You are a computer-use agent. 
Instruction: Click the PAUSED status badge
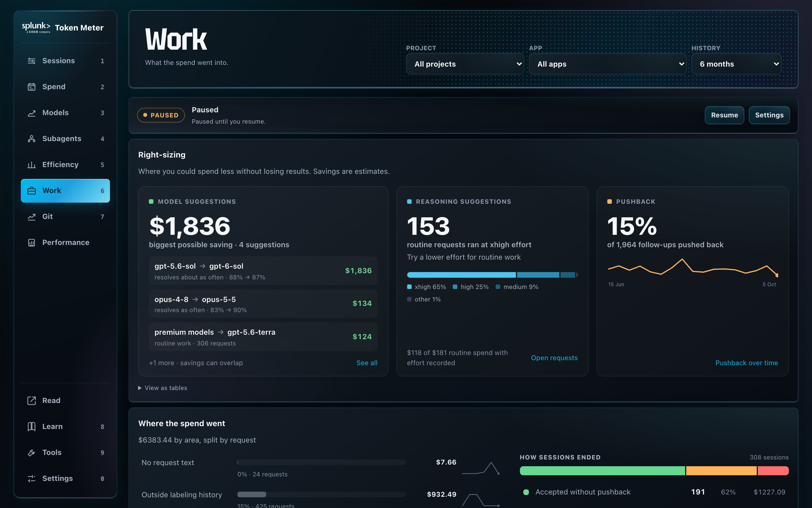(161, 115)
